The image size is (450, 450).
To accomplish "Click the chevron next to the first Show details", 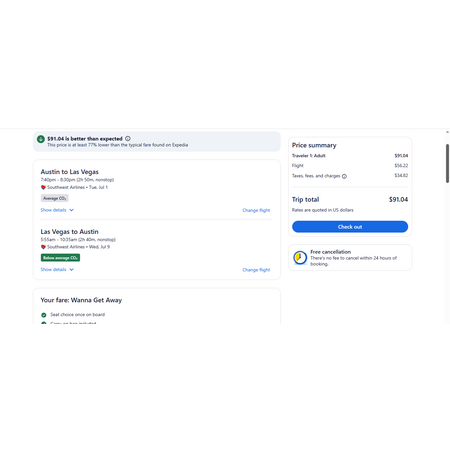I will (71, 210).
